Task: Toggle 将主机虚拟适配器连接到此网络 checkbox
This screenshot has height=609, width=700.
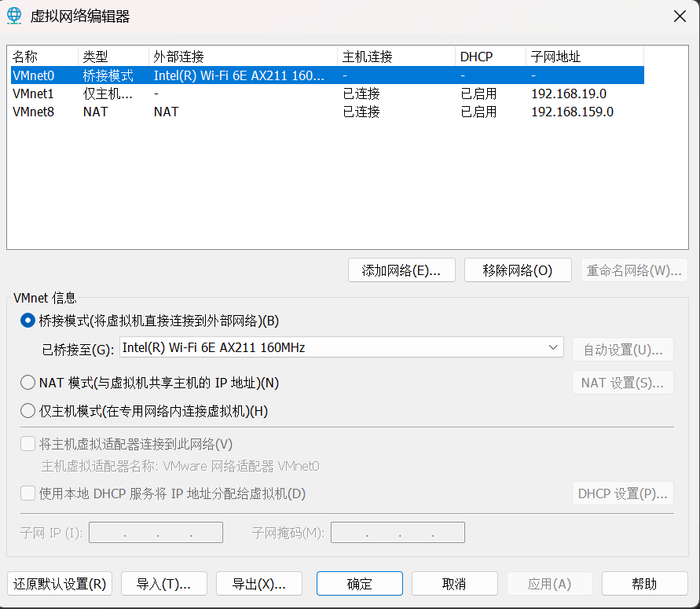Action: [x=27, y=444]
